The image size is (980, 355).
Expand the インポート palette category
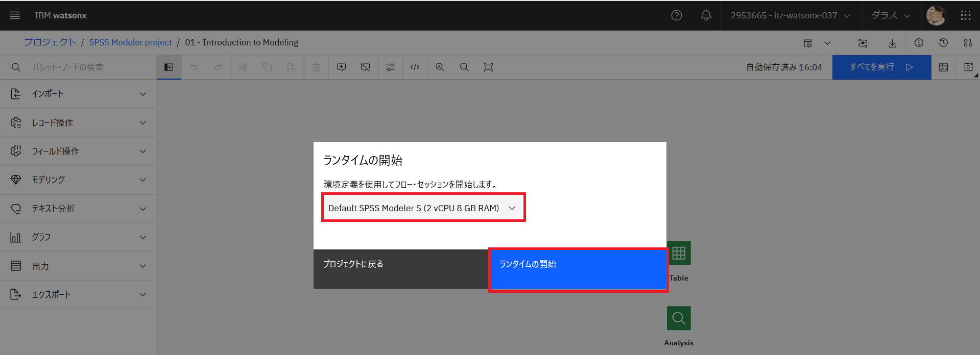click(x=78, y=94)
